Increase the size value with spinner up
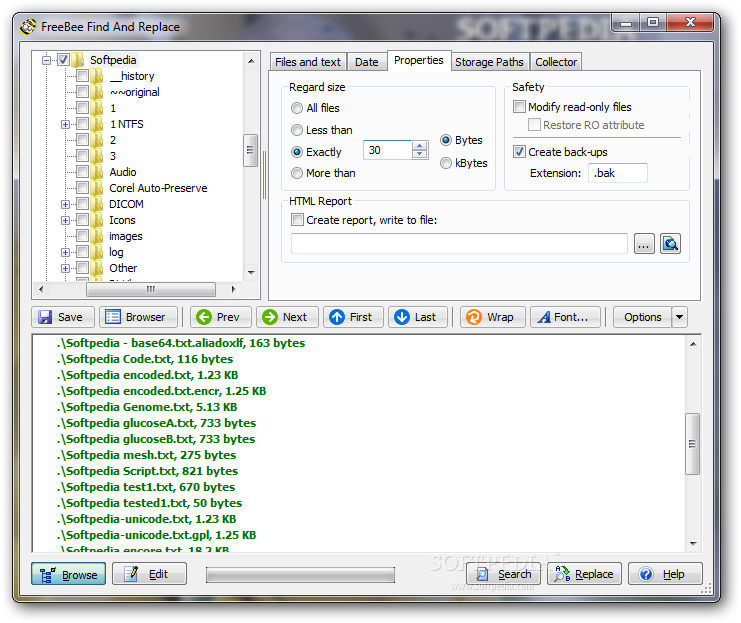 pyautogui.click(x=419, y=146)
